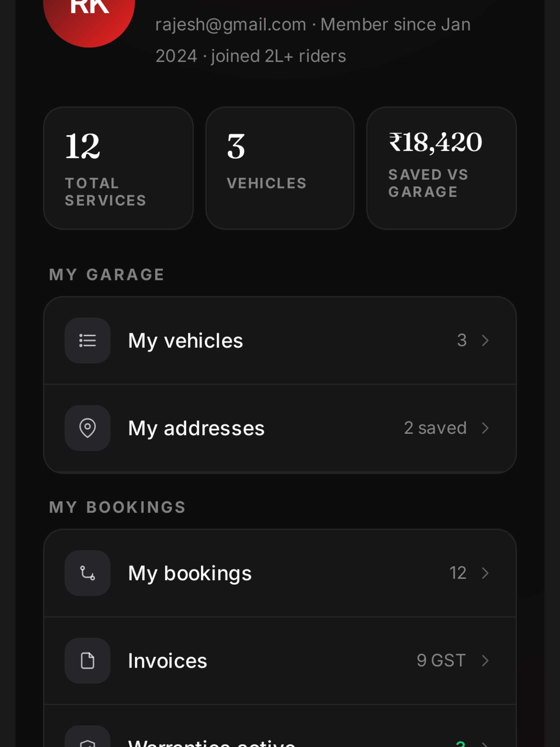
Task: Click the My vehicles list icon
Action: tap(87, 340)
